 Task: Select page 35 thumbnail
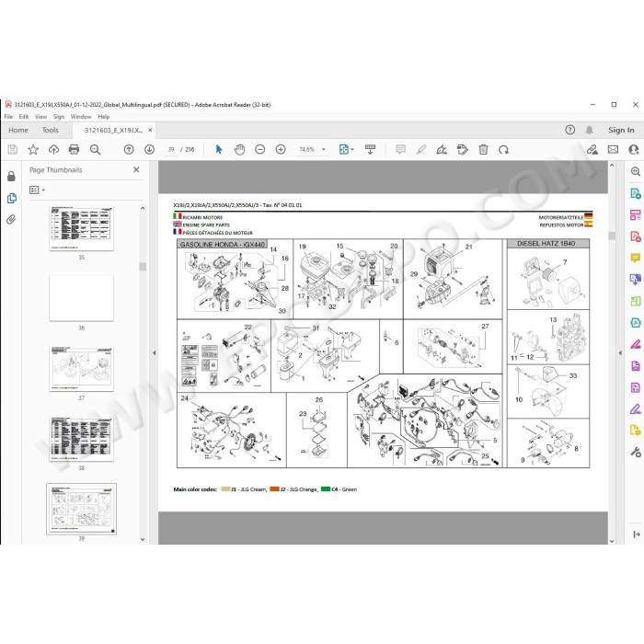tap(81, 228)
